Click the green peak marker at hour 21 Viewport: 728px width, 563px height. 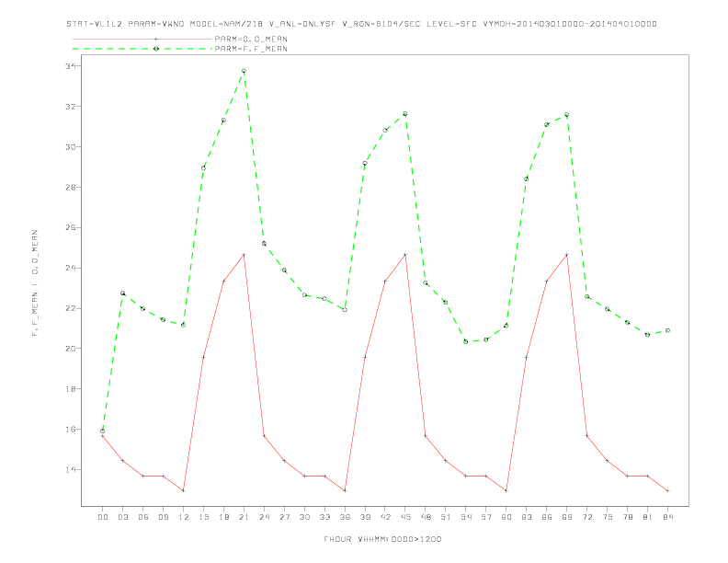pos(244,71)
